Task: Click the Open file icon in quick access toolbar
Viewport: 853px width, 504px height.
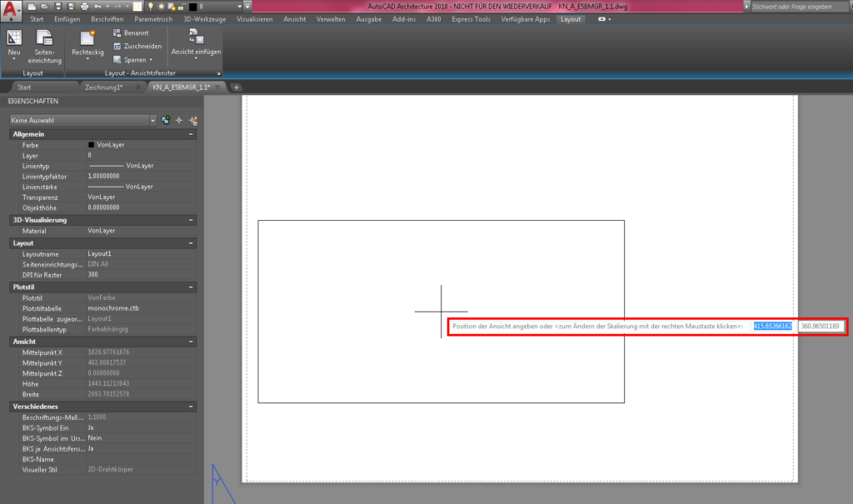Action: pyautogui.click(x=45, y=7)
